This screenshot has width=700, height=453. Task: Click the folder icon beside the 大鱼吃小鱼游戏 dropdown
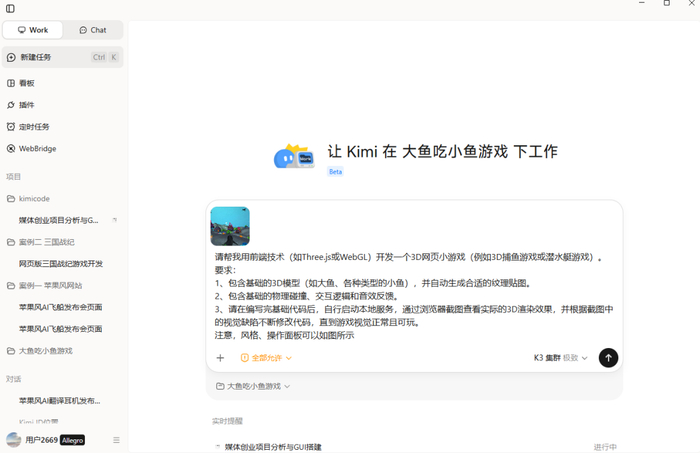click(220, 387)
